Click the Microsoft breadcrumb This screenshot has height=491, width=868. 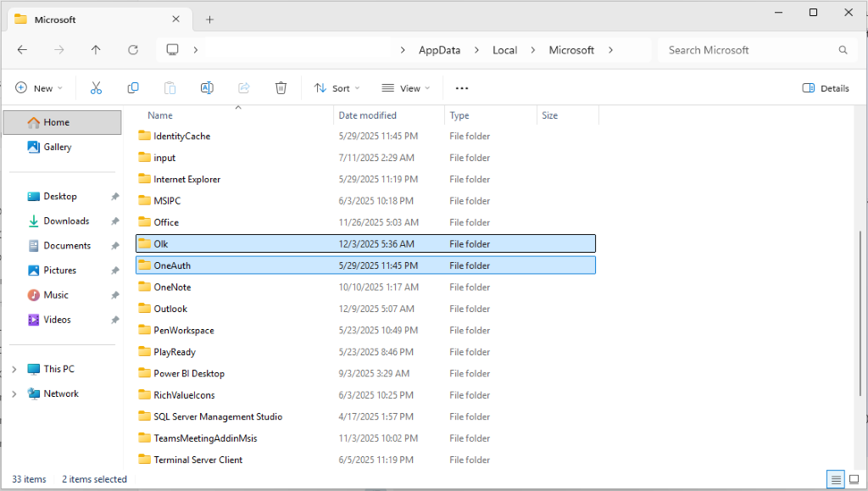(x=571, y=50)
